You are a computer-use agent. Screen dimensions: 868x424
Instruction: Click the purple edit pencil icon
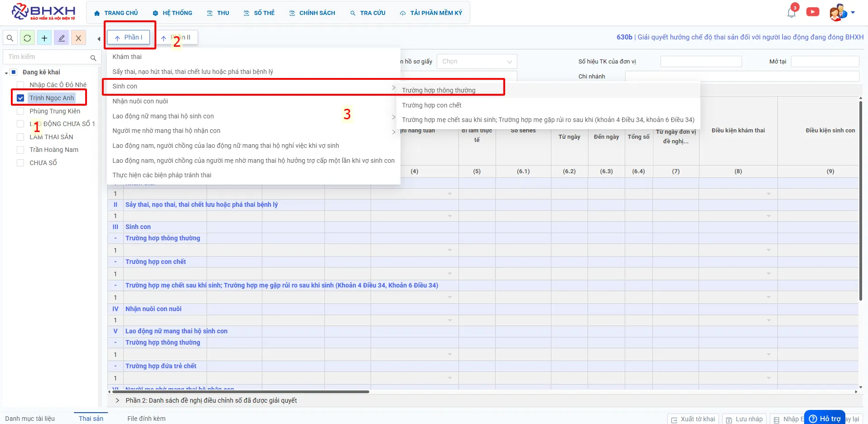pyautogui.click(x=62, y=38)
